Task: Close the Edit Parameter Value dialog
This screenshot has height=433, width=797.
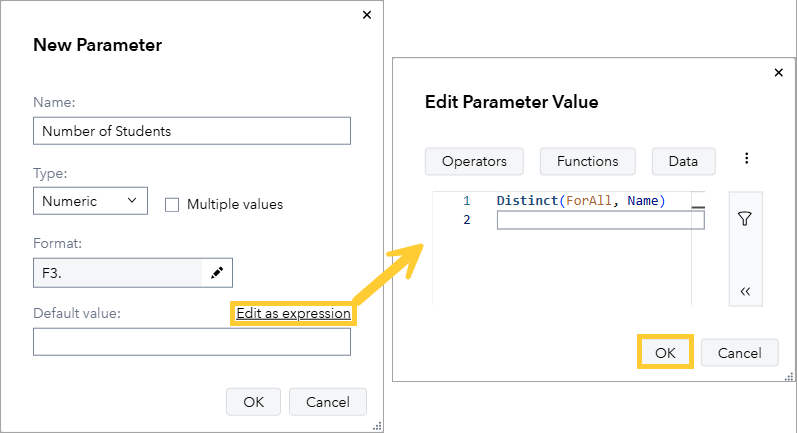Action: pyautogui.click(x=779, y=73)
